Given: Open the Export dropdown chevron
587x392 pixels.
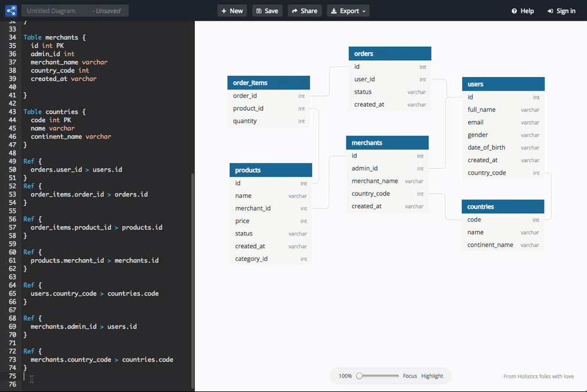Looking at the screenshot, I should tap(363, 10).
